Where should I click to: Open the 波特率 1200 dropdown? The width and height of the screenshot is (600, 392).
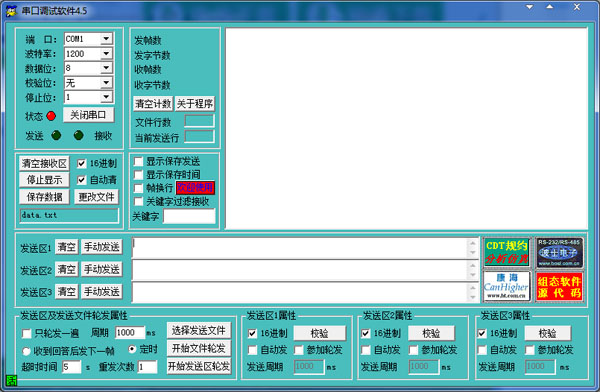(x=106, y=54)
